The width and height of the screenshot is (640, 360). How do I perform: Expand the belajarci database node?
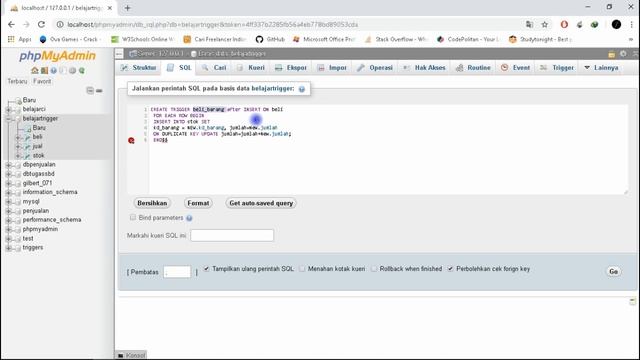[x=9, y=109]
